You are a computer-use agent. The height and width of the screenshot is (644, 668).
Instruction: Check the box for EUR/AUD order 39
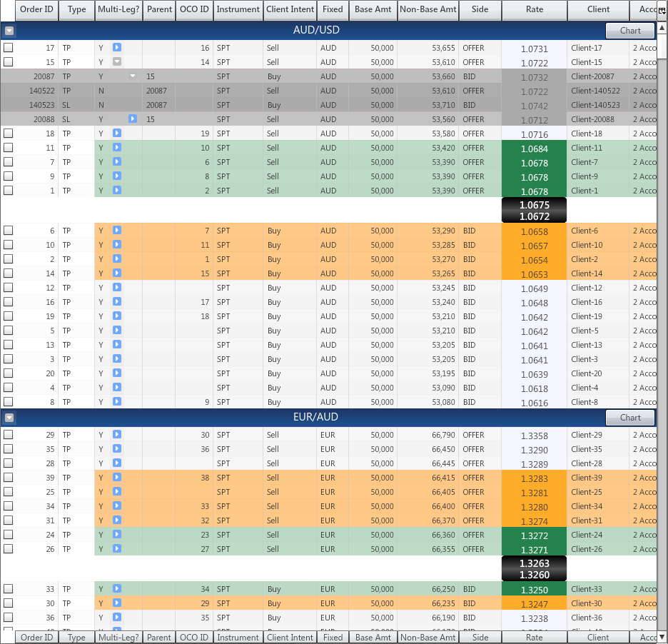pos(9,478)
